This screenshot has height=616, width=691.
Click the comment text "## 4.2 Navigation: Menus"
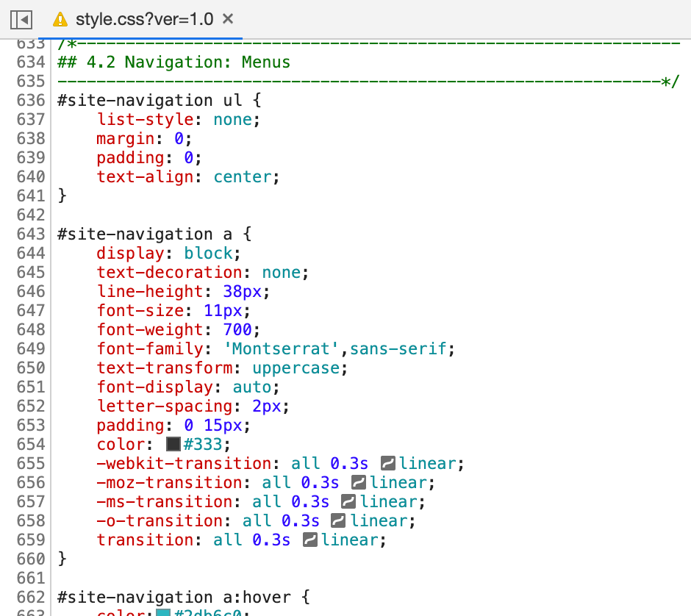click(174, 62)
